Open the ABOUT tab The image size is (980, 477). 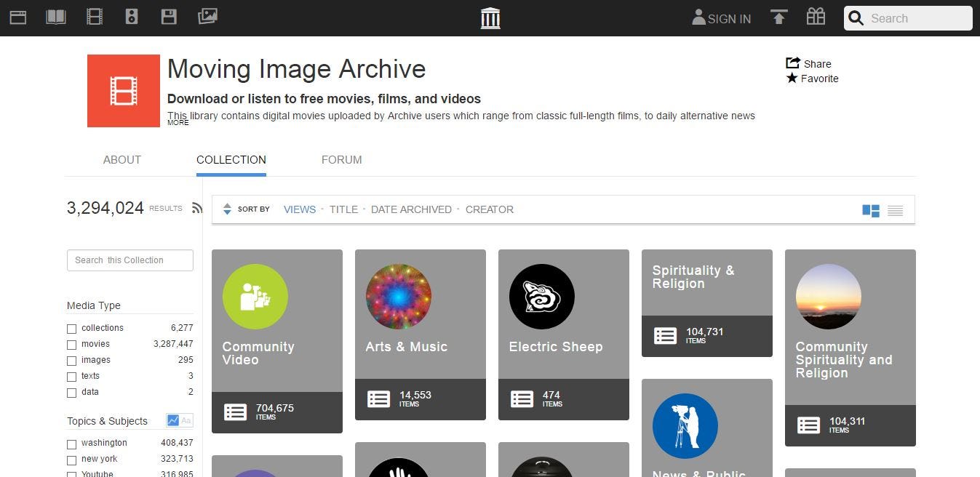[x=122, y=159]
